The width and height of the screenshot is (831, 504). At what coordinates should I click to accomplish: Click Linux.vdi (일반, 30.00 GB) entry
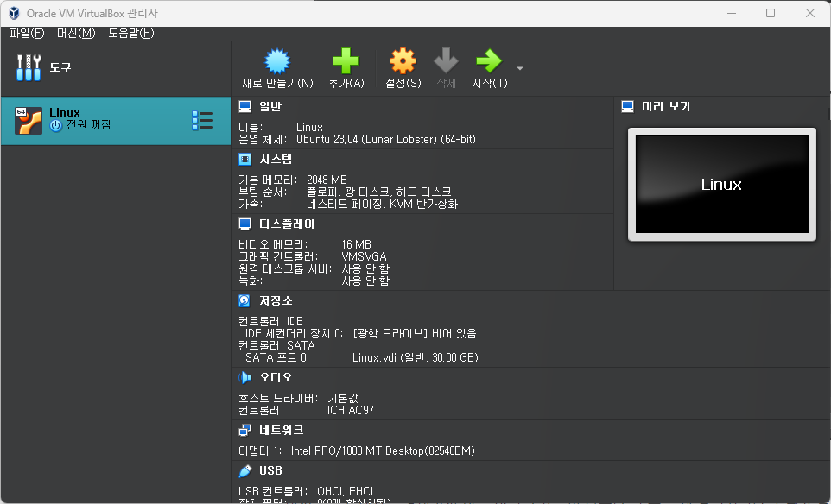pos(415,358)
